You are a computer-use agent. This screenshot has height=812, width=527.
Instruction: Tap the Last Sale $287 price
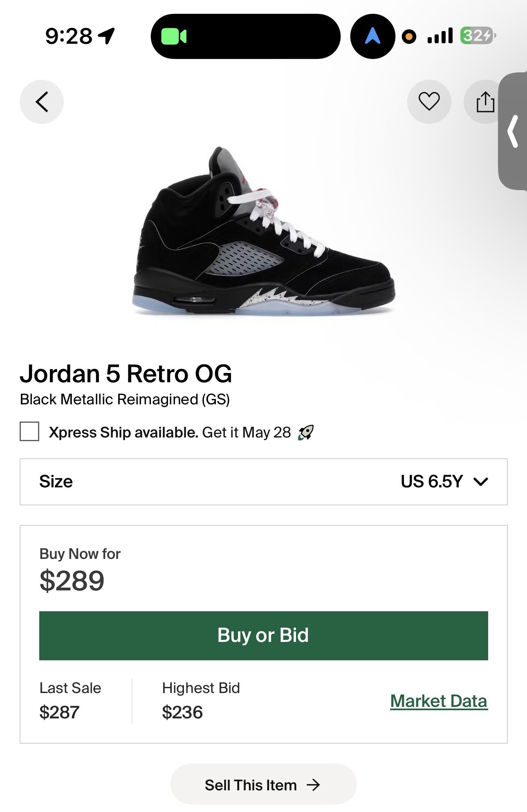[60, 712]
